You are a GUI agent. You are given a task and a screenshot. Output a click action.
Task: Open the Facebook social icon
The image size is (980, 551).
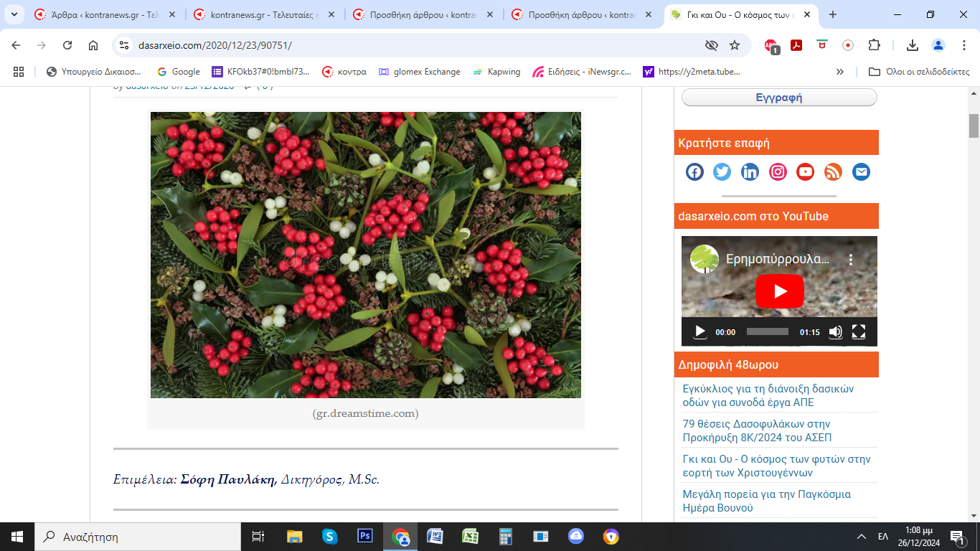pos(694,172)
